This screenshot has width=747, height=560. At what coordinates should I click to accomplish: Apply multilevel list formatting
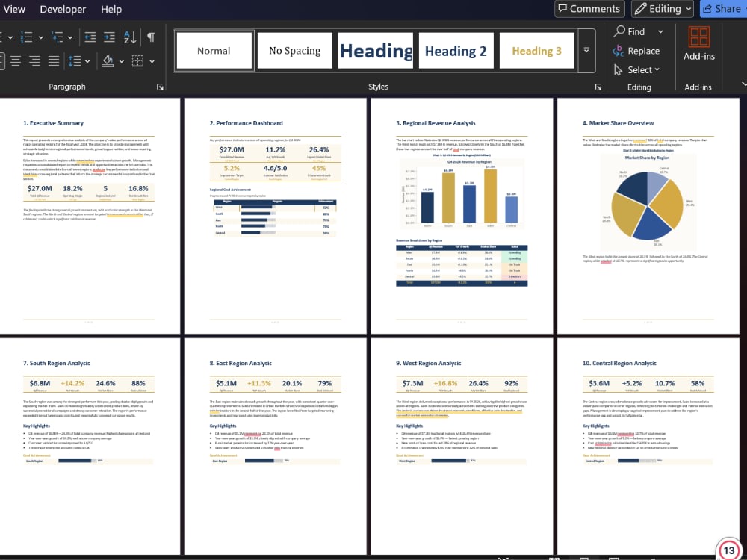(x=58, y=37)
